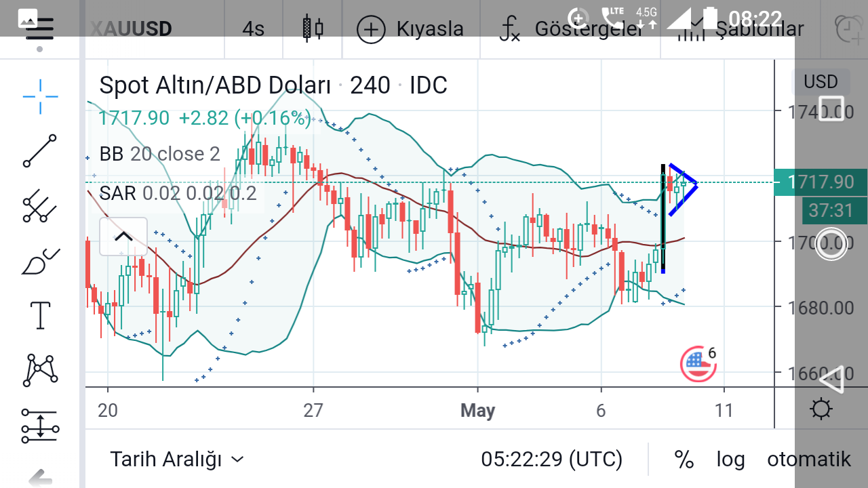
Task: Toggle percent scale mode
Action: 684,459
